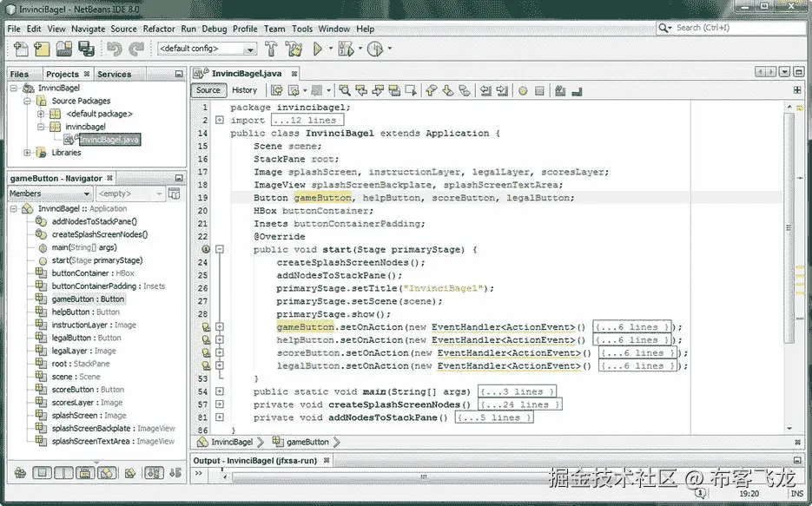Go to next bookmark in editor toolbar
The image size is (812, 506).
pos(448,91)
